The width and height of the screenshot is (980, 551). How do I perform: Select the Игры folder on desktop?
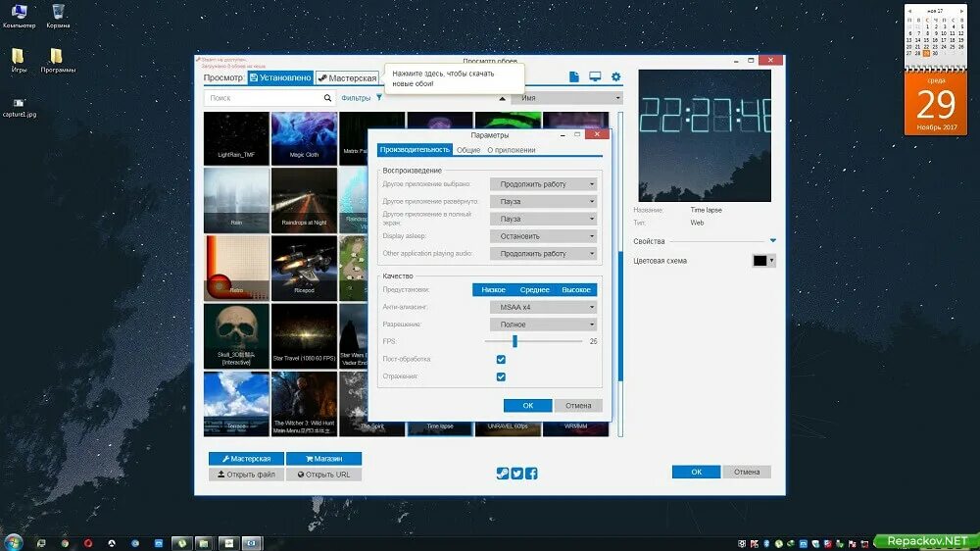pyautogui.click(x=19, y=61)
